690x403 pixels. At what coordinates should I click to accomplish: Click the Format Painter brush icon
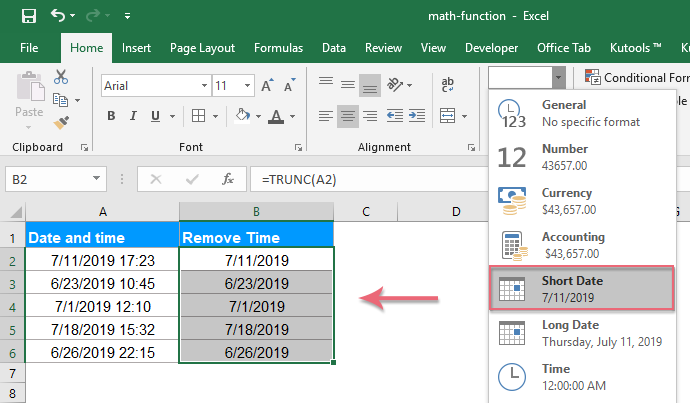(x=61, y=122)
